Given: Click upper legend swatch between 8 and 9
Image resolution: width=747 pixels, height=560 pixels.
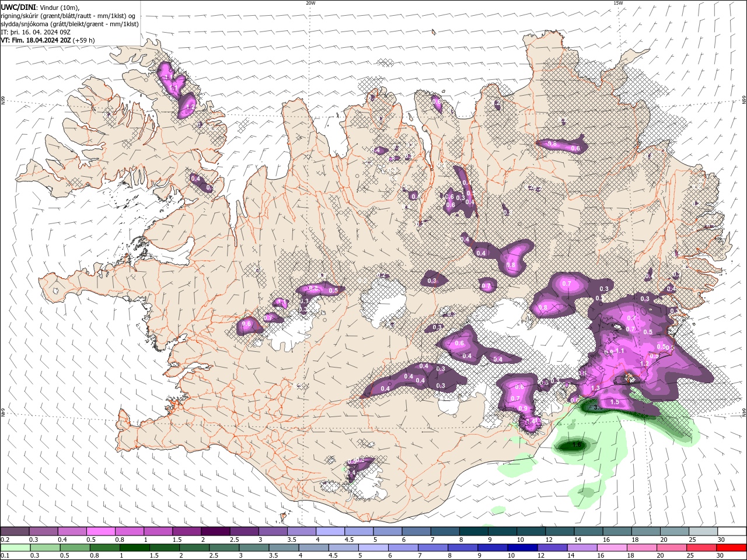Looking at the screenshot, I should click(473, 531).
